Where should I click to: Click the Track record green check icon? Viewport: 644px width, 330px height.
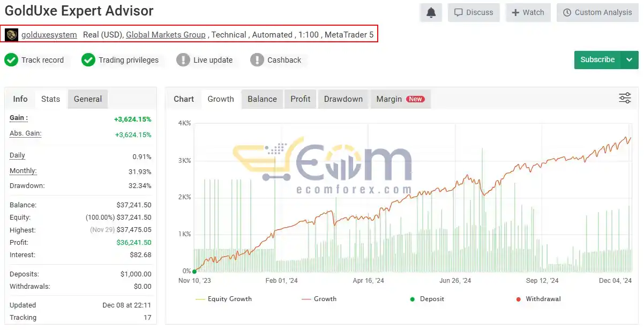point(11,60)
